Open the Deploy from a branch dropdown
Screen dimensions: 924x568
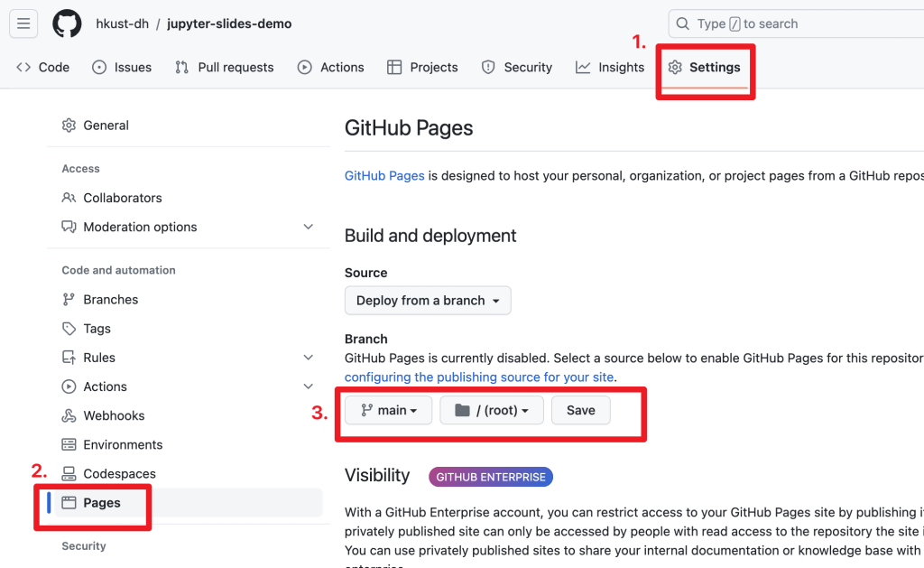pyautogui.click(x=428, y=301)
